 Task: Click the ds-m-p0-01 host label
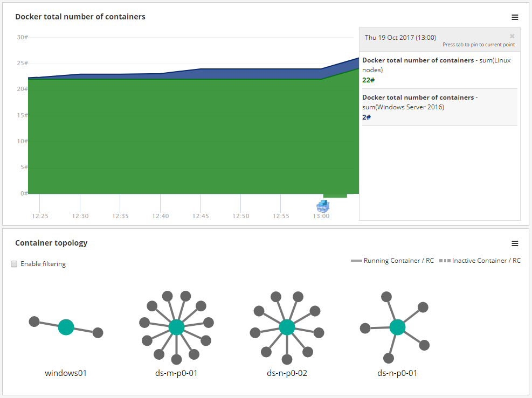point(176,373)
